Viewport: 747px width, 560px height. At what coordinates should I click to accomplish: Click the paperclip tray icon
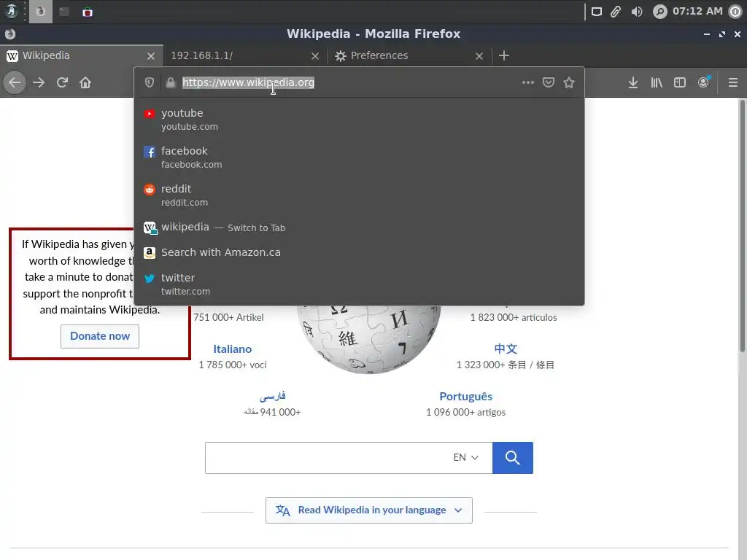(616, 12)
